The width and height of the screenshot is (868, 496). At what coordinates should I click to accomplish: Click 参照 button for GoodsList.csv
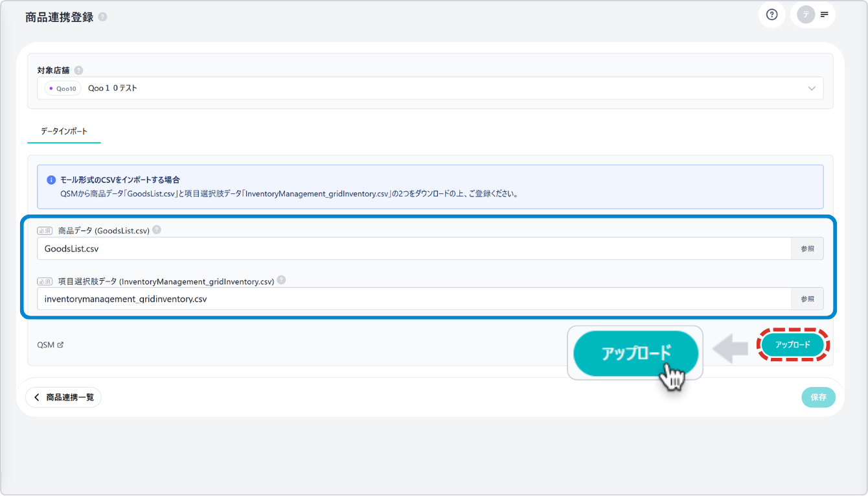pos(807,248)
